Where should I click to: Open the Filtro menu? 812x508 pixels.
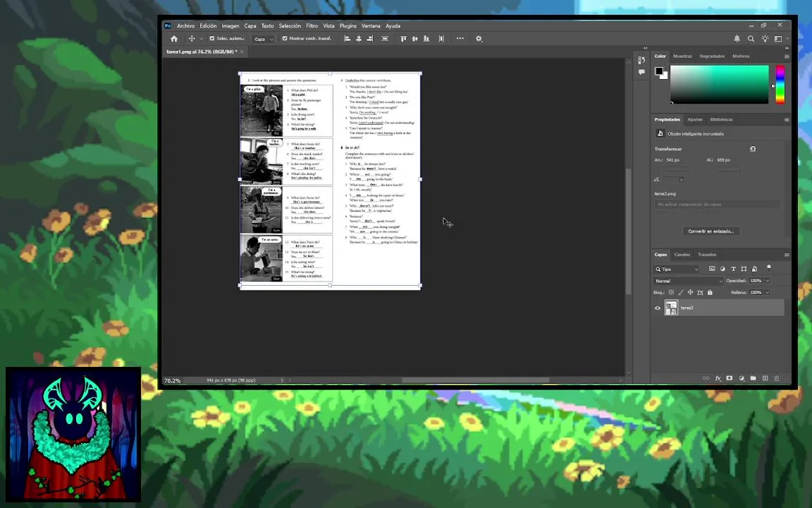coord(312,26)
